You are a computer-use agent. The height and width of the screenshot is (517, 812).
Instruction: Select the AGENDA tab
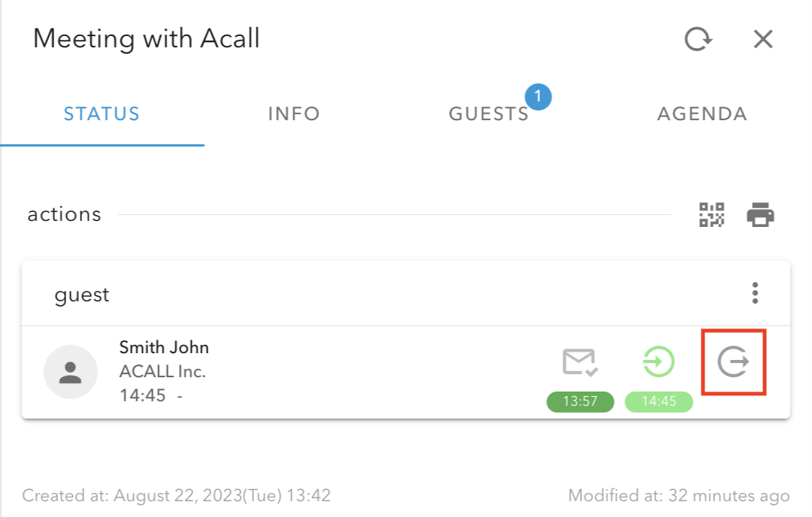(702, 114)
